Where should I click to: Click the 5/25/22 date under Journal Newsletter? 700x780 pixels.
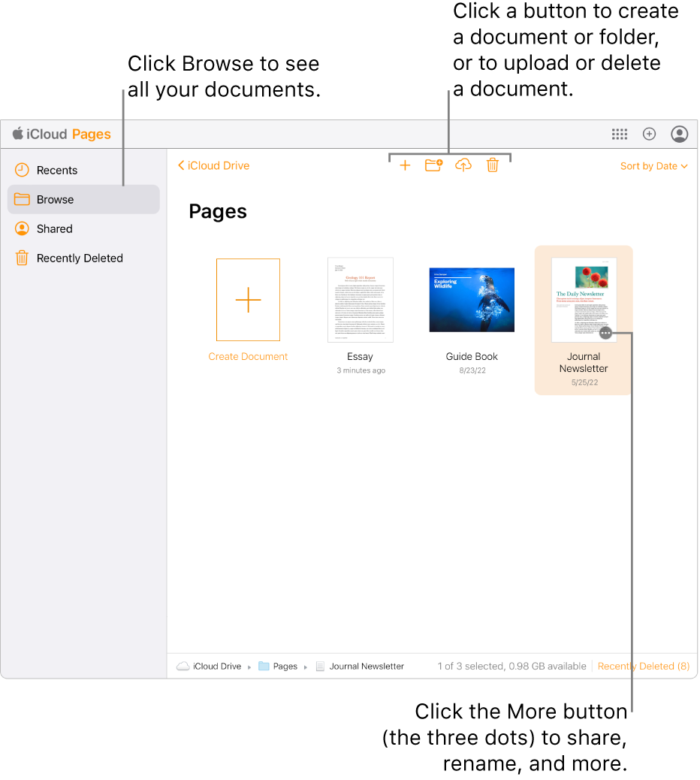(x=584, y=382)
